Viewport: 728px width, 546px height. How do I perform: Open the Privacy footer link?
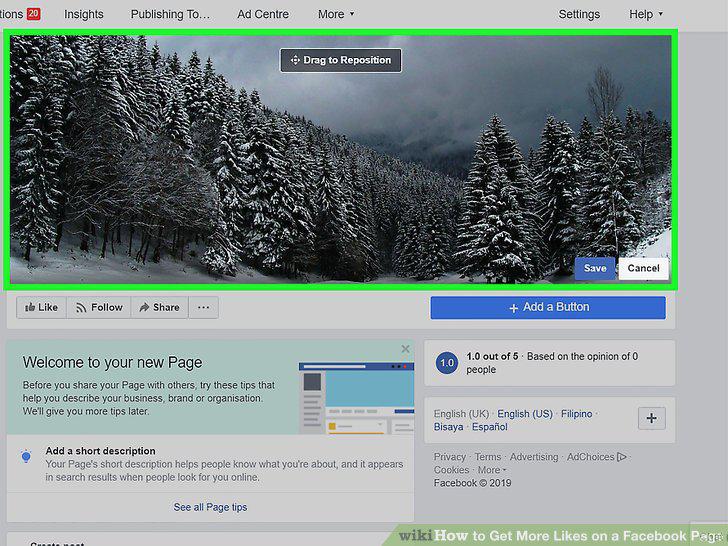[449, 457]
